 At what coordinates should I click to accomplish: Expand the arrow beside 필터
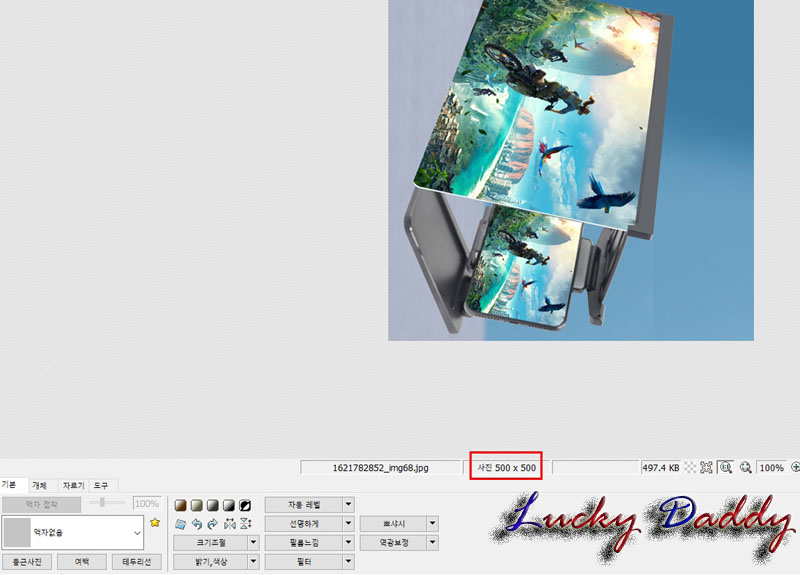point(348,562)
